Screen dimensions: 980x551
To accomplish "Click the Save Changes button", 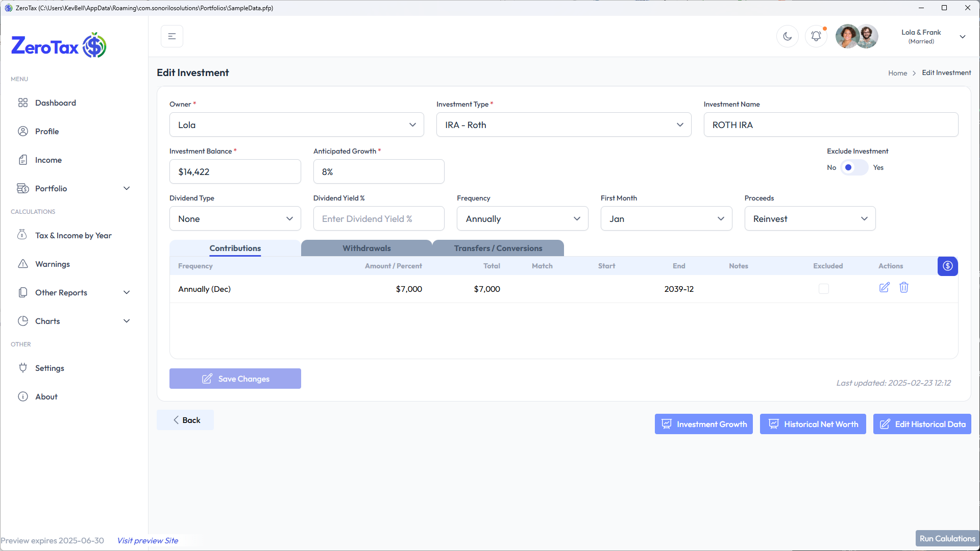I will coord(235,379).
